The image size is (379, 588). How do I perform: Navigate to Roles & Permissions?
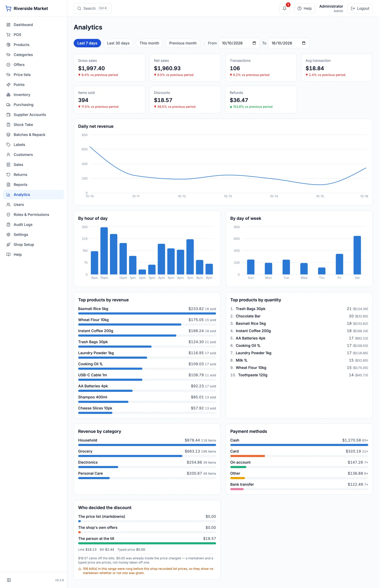point(33,215)
